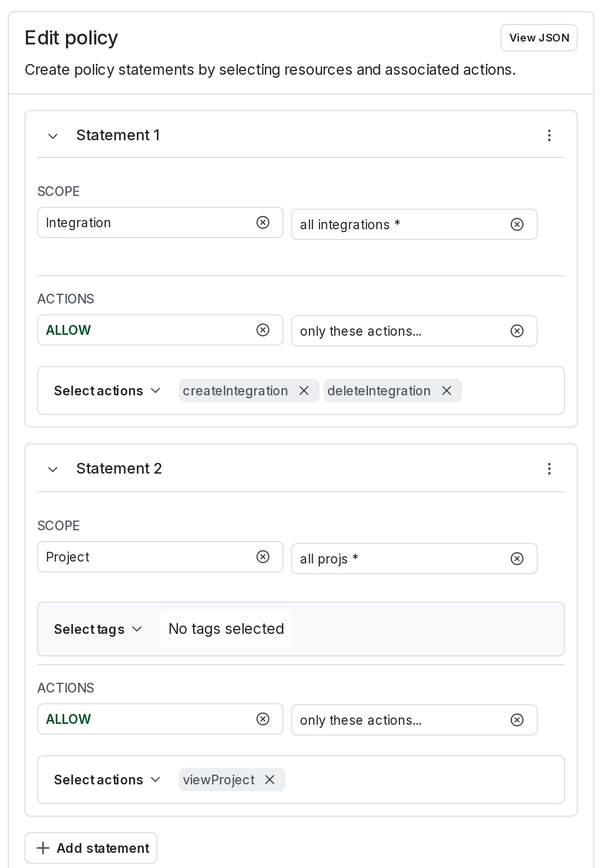The height and width of the screenshot is (868, 607).
Task: Open Select actions dropdown in Statement 1
Action: pyautogui.click(x=107, y=391)
